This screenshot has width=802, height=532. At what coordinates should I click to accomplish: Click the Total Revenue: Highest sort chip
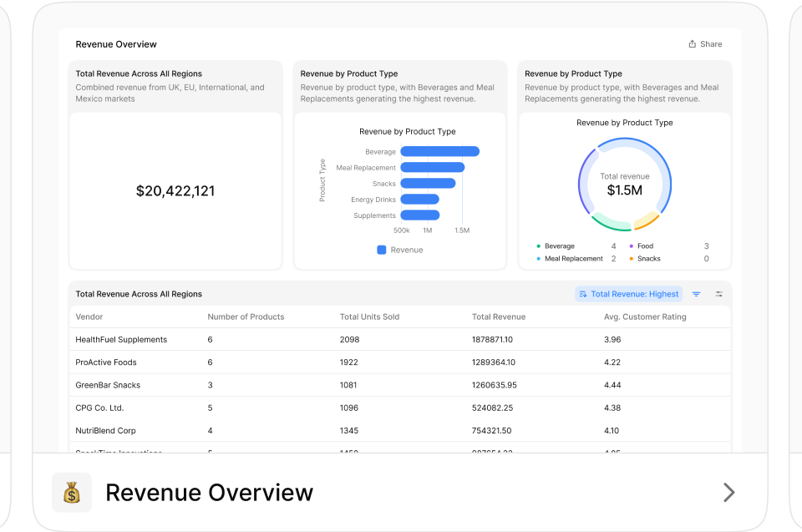point(628,294)
